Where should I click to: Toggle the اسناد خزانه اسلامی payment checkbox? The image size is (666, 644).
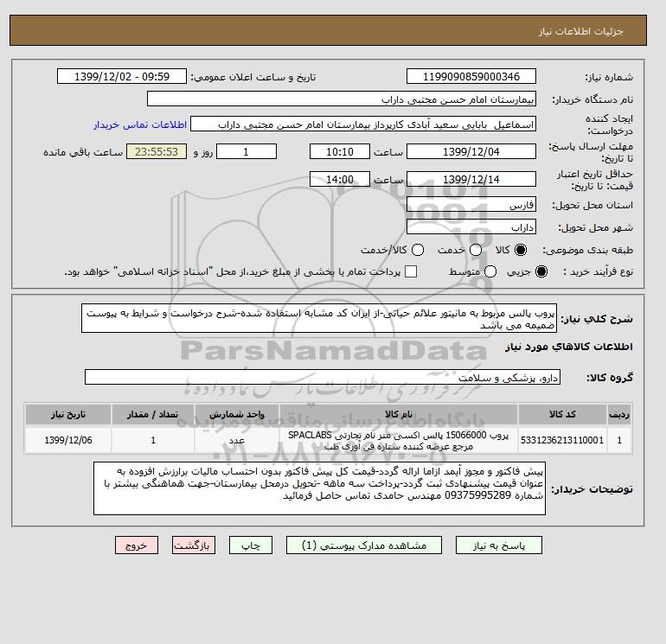[x=411, y=271]
